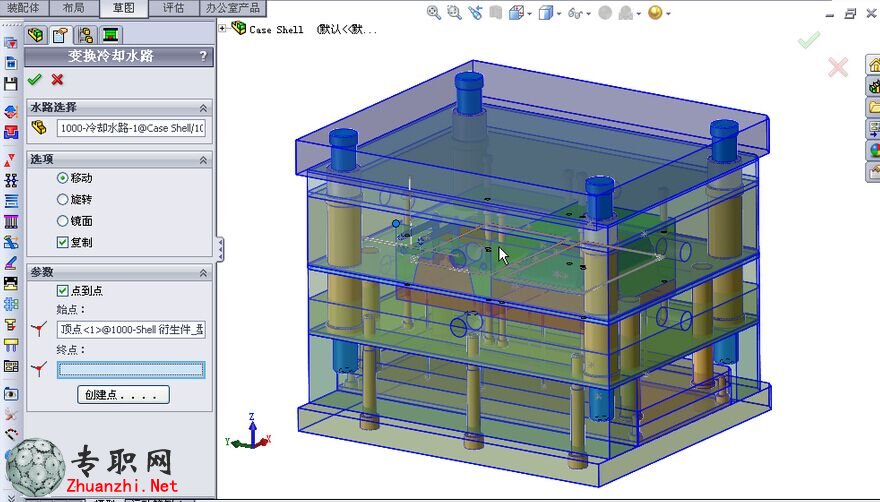The image size is (880, 502).
Task: Select the 镜面 (Mirror) radio option
Action: [x=62, y=221]
